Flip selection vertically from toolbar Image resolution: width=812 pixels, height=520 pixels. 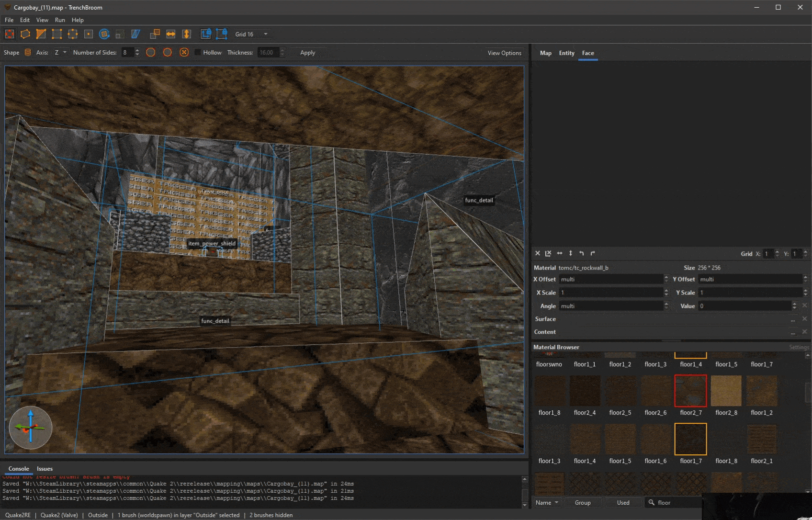(187, 34)
